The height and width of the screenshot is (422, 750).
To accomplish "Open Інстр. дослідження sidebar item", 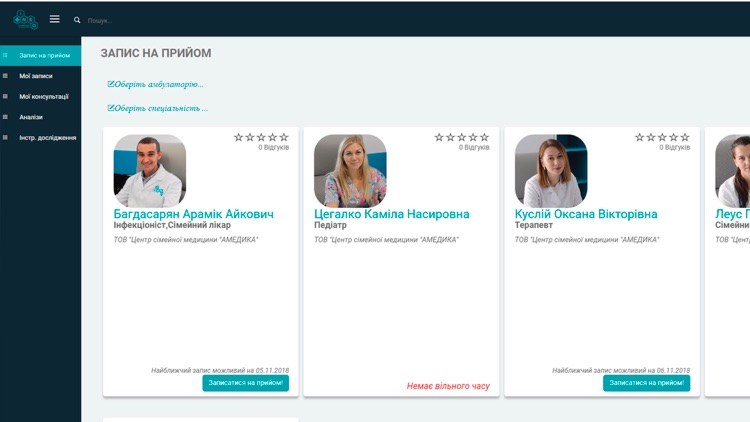I will tap(41, 138).
